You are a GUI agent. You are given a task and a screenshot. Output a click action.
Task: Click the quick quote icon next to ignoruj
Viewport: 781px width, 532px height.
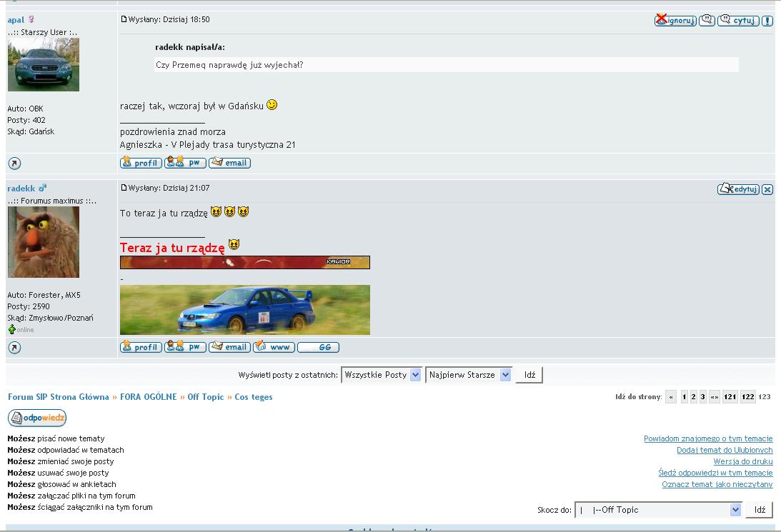707,20
